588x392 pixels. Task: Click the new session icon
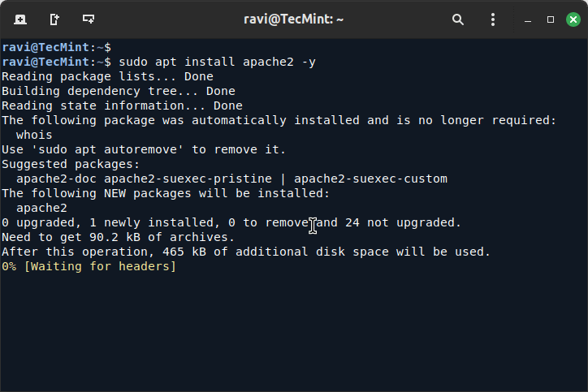click(19, 19)
